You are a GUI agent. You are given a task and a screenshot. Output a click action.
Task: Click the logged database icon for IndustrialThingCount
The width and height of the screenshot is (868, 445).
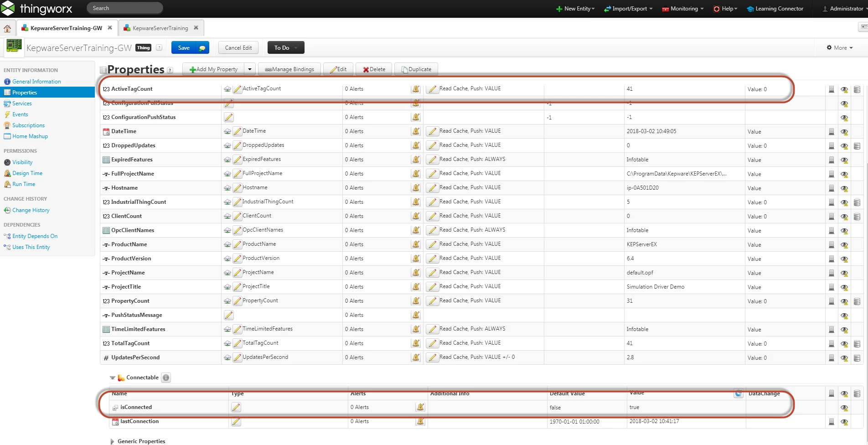(857, 202)
